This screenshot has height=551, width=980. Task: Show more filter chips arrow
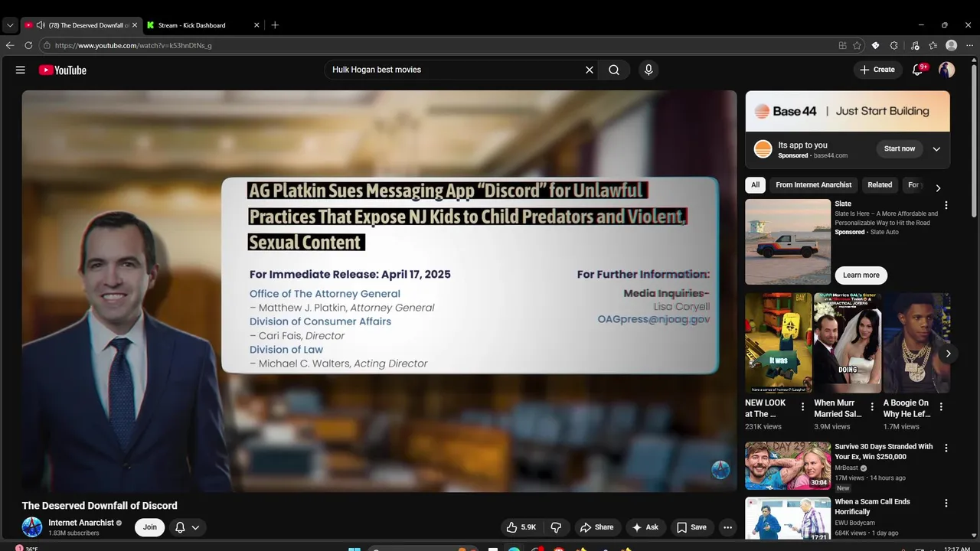point(938,187)
